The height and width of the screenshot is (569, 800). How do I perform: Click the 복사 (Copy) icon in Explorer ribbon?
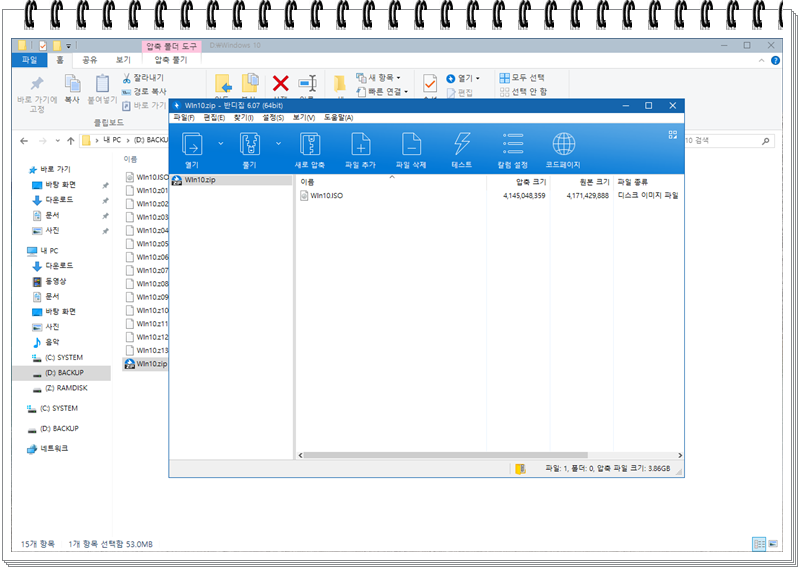72,84
